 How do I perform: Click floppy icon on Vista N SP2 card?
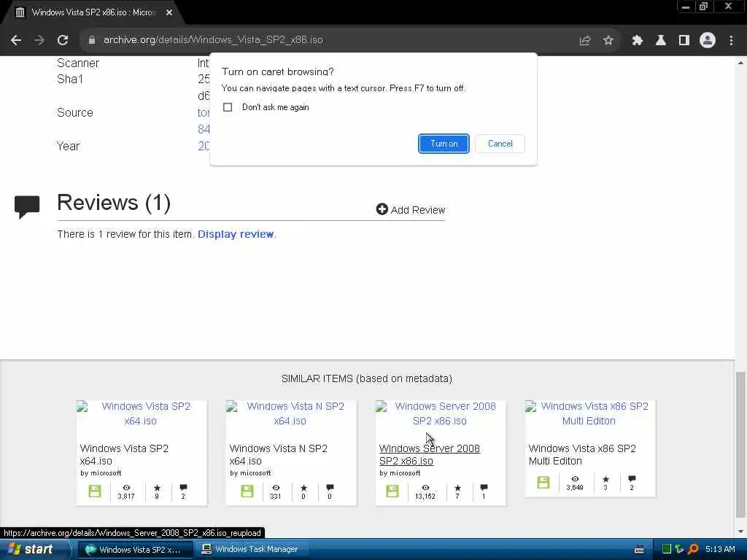point(247,491)
